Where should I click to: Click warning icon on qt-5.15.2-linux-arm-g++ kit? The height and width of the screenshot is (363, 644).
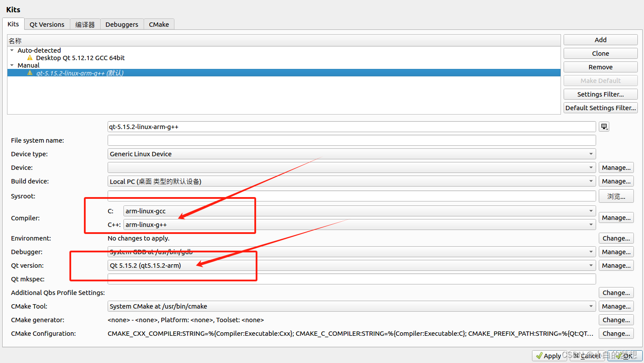pyautogui.click(x=30, y=72)
